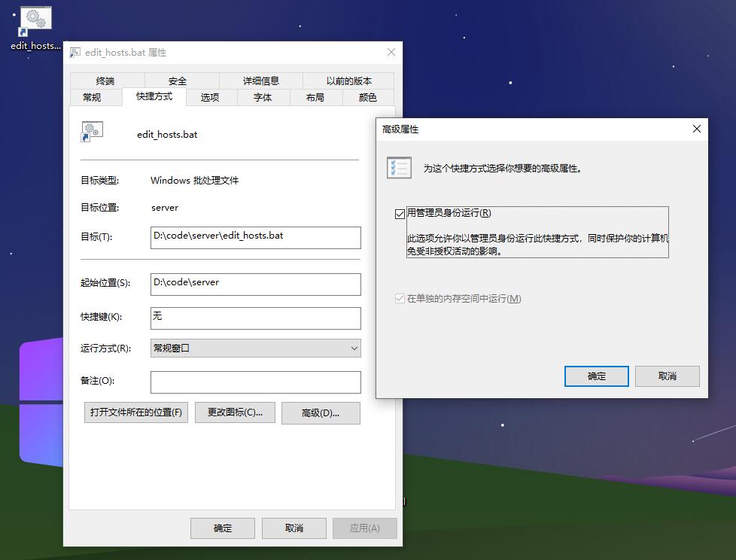Screen dimensions: 736x560
Task: Close the edit_hosts.bat 属性 window
Action: pos(391,53)
